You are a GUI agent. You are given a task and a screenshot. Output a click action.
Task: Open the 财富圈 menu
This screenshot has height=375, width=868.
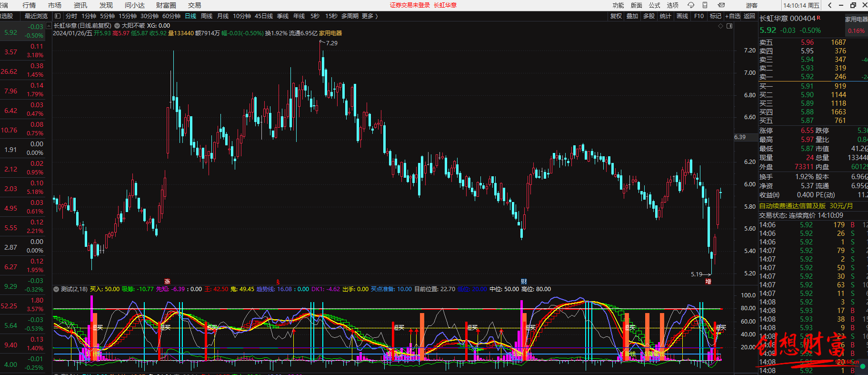tap(166, 5)
